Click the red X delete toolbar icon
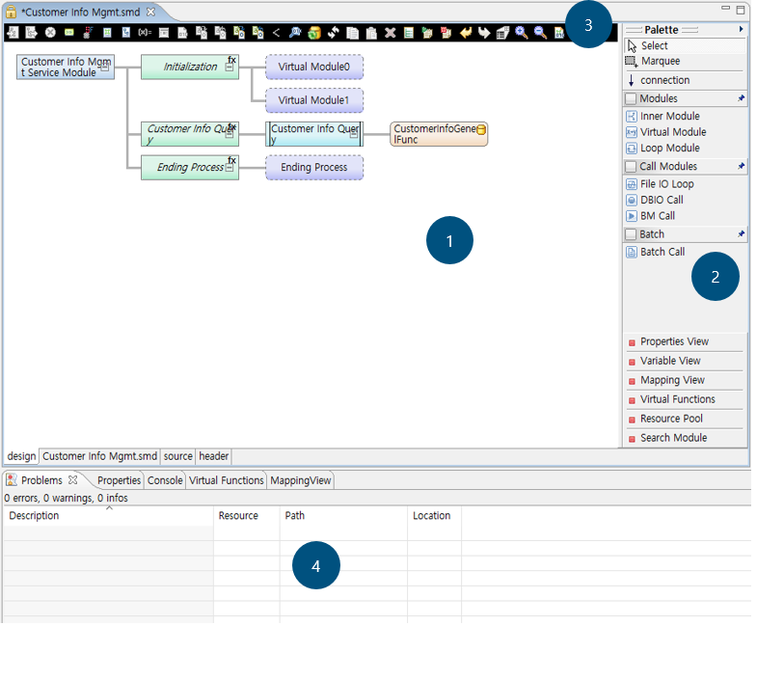This screenshot has width=784, height=680. [391, 33]
